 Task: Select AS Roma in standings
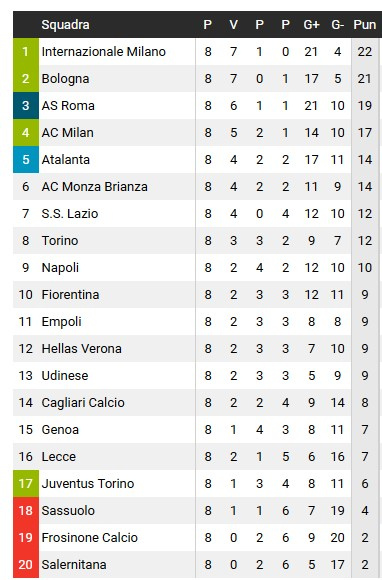(68, 106)
